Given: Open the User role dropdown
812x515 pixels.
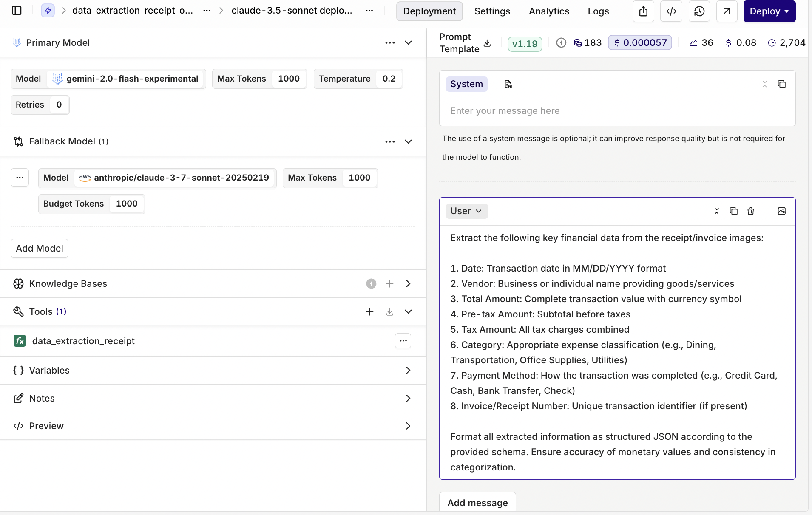Looking at the screenshot, I should tap(466, 211).
